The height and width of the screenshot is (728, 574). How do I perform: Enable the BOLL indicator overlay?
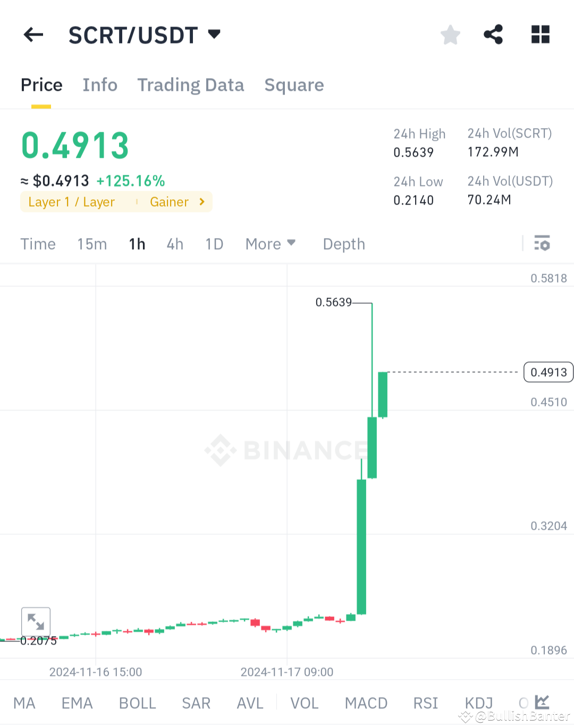[137, 702]
